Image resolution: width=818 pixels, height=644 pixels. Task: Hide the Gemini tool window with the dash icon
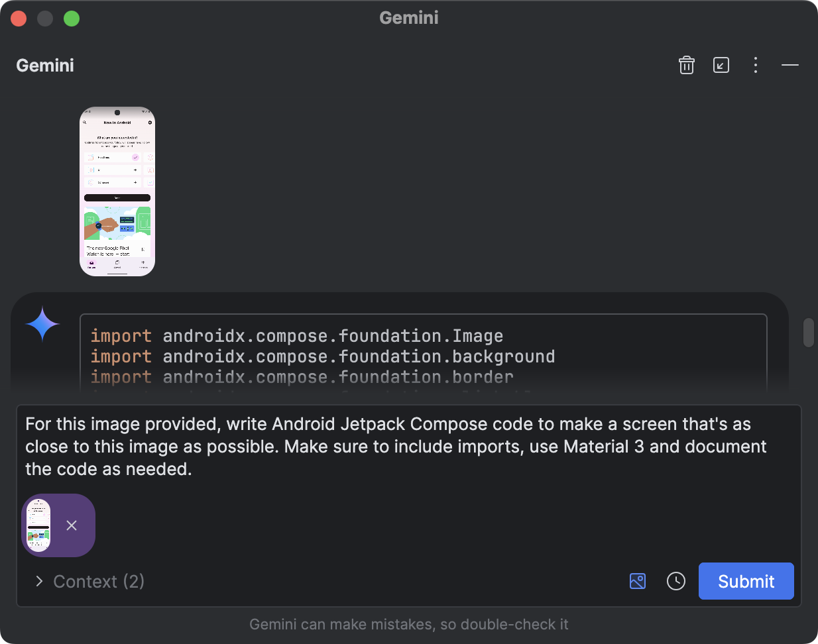[x=789, y=65]
